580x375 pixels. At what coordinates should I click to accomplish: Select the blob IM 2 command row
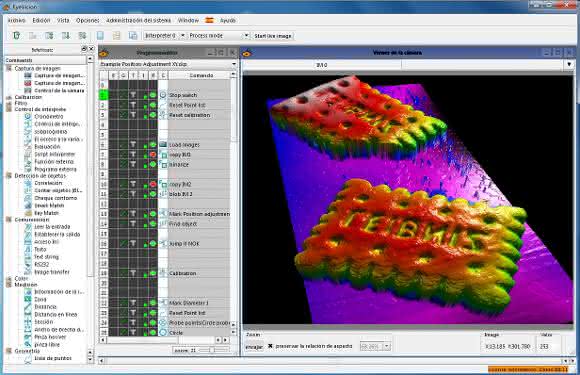coord(200,194)
